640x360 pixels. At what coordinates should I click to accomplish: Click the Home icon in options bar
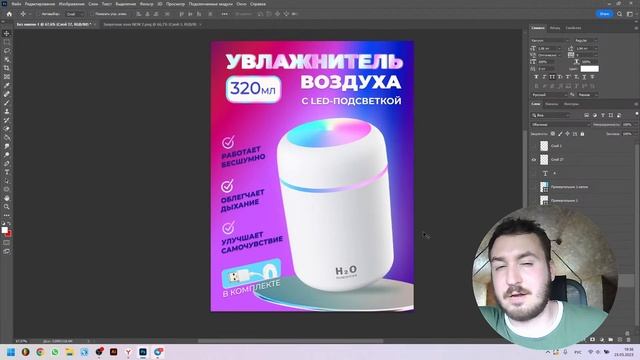coord(9,14)
